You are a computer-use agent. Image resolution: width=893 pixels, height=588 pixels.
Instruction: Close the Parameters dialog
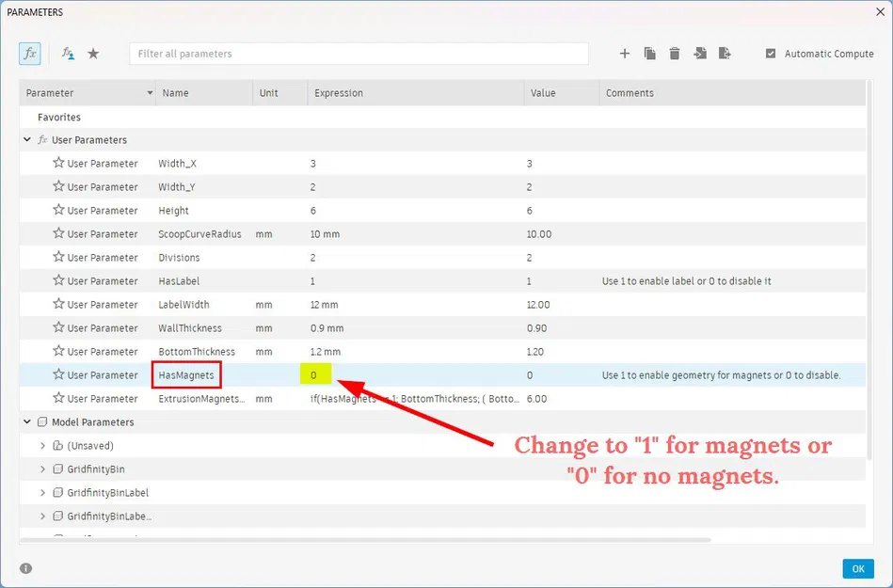coord(880,12)
